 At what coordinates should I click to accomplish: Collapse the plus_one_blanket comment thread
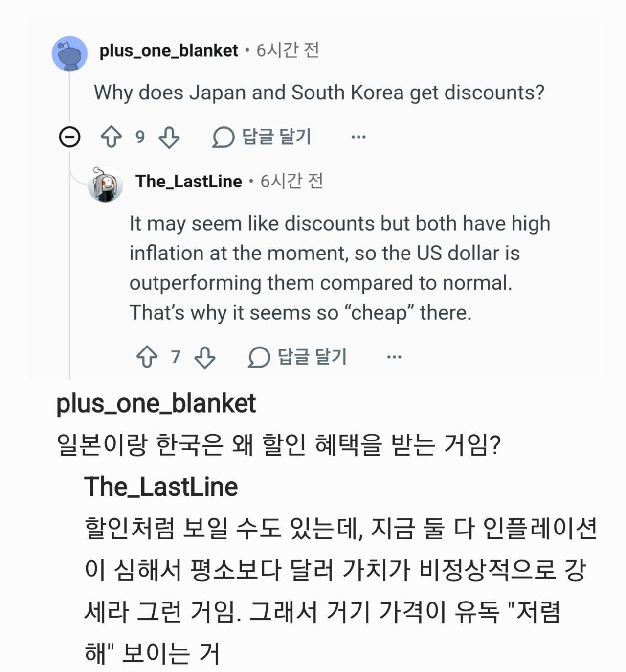[x=69, y=137]
